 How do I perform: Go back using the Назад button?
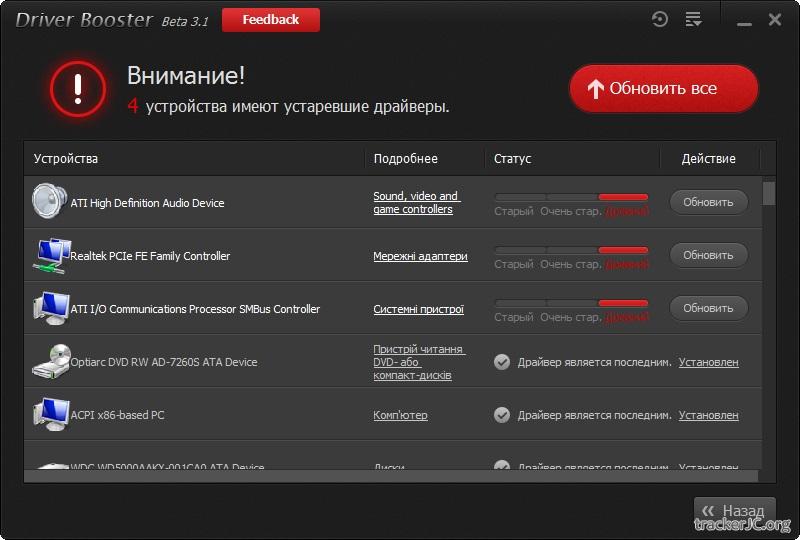pos(735,510)
